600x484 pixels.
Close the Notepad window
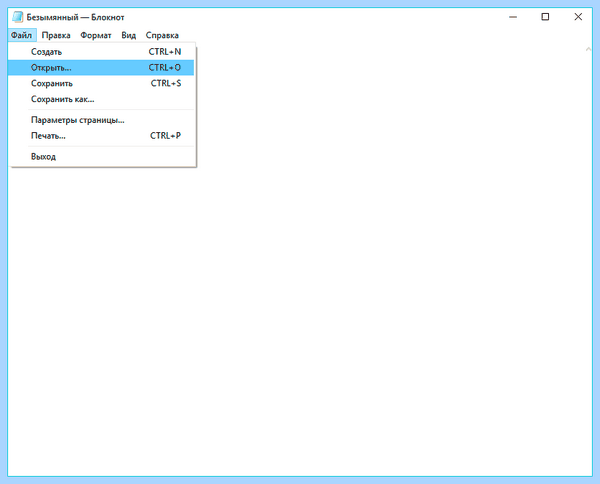578,17
